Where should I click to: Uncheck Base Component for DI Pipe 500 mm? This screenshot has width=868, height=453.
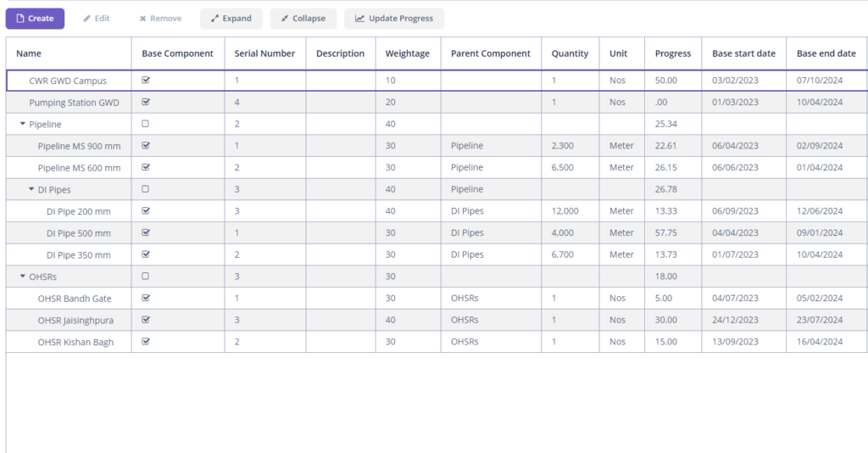point(146,232)
